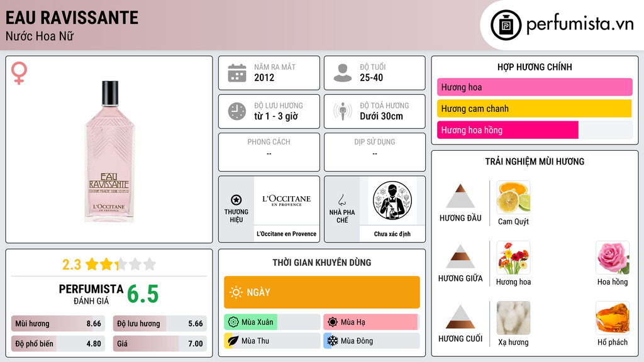Click the Độ phổ biến 4.80 score bar
The height and width of the screenshot is (362, 644).
tap(58, 344)
